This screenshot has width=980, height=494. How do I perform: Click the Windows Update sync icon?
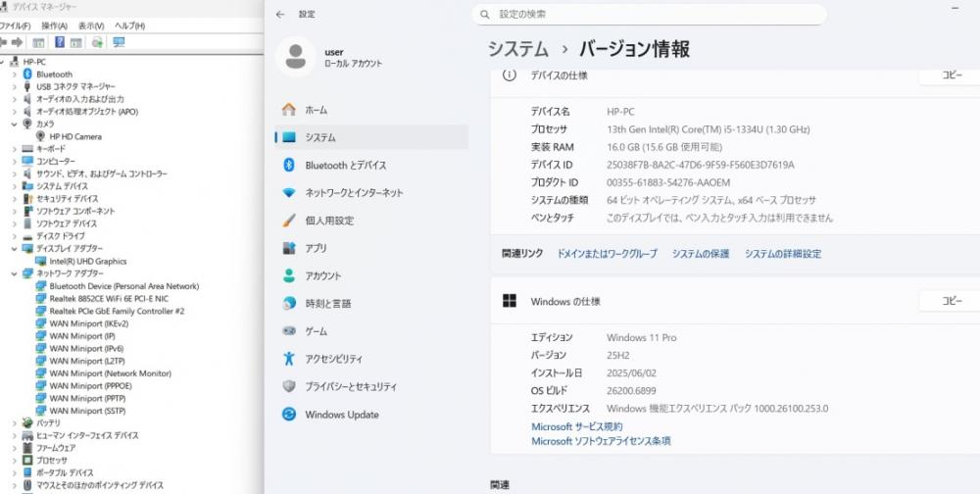[x=289, y=414]
